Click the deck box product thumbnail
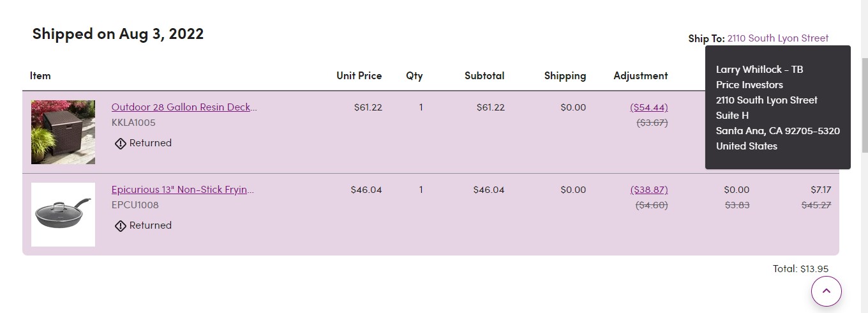Image resolution: width=868 pixels, height=313 pixels. 63,132
